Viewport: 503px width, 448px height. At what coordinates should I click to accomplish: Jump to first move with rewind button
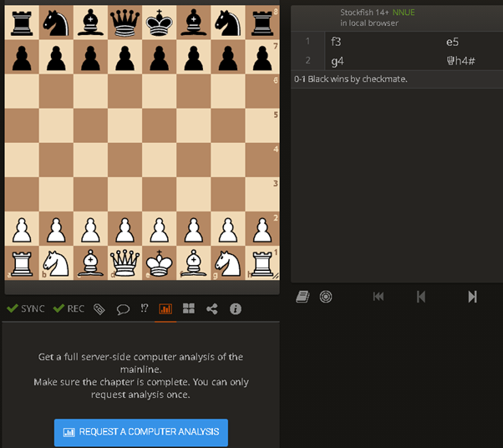(x=379, y=297)
